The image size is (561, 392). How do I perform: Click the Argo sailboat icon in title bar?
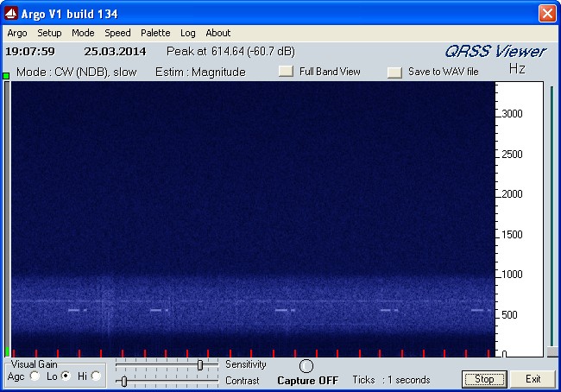[11, 14]
